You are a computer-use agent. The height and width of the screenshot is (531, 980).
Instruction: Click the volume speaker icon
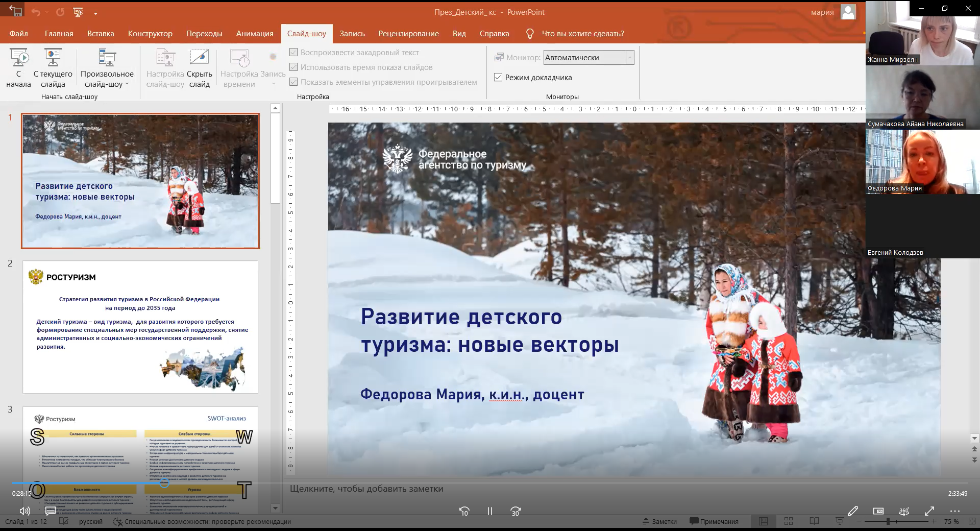point(24,511)
